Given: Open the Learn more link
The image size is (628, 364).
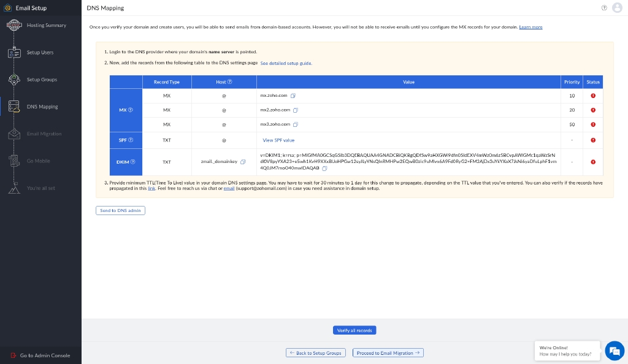Looking at the screenshot, I should click(x=530, y=27).
